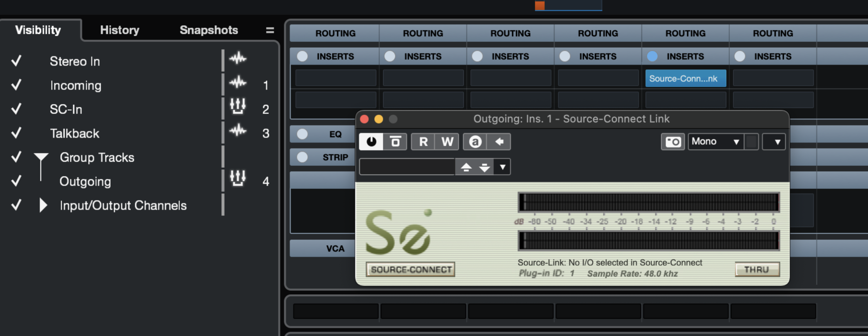
Task: Switch to the Snapshots tab
Action: click(209, 30)
